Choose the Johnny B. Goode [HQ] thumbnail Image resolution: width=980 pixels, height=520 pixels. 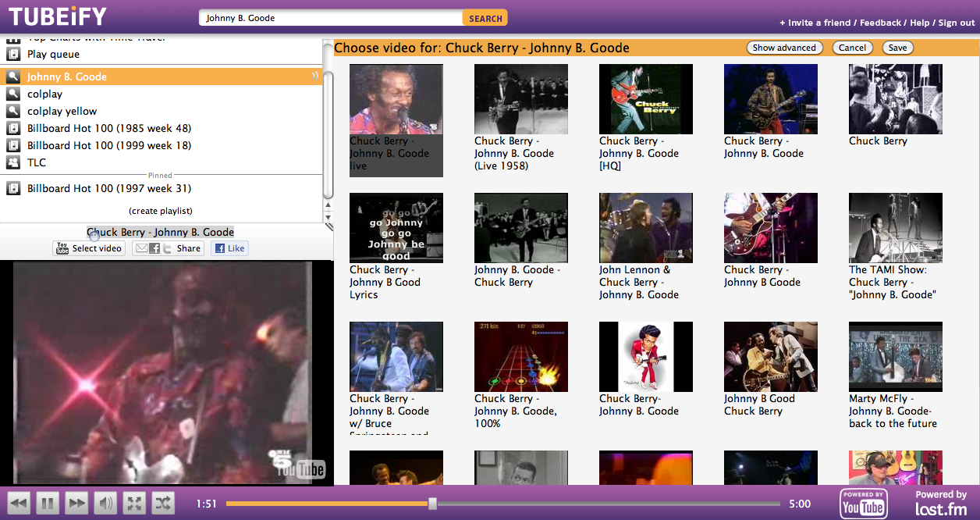tap(646, 99)
